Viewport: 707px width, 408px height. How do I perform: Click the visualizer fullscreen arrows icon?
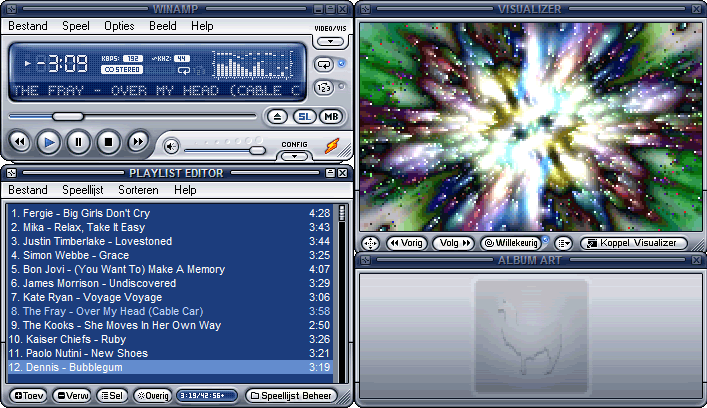pos(371,243)
